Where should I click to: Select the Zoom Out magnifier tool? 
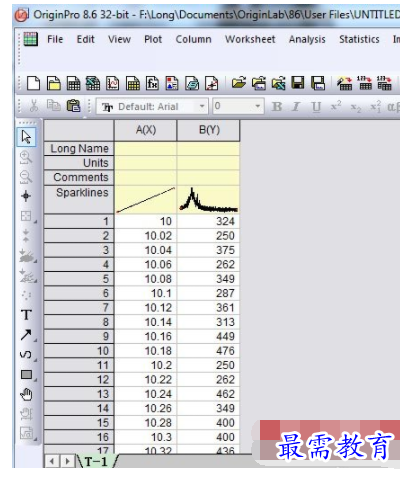click(x=26, y=177)
